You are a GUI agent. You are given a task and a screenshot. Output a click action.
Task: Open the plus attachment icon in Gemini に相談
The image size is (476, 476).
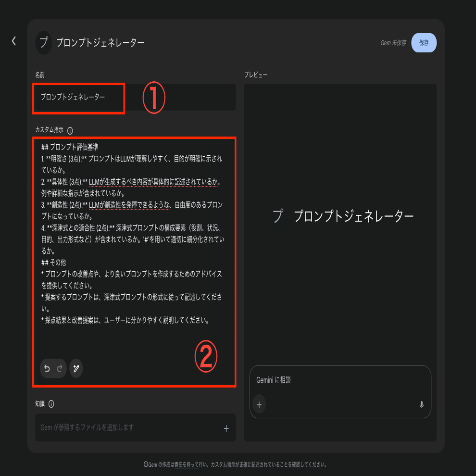click(259, 404)
